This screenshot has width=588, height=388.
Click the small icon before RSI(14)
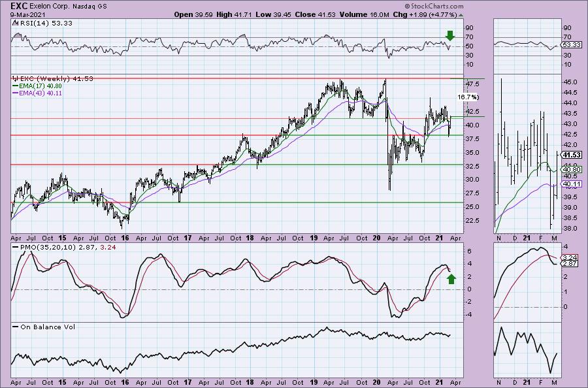(15, 23)
